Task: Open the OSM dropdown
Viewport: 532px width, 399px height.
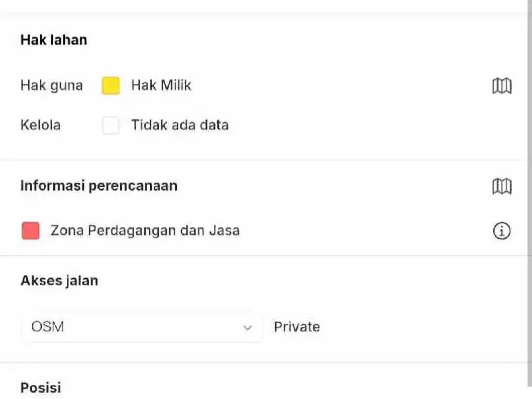Action: click(x=142, y=327)
